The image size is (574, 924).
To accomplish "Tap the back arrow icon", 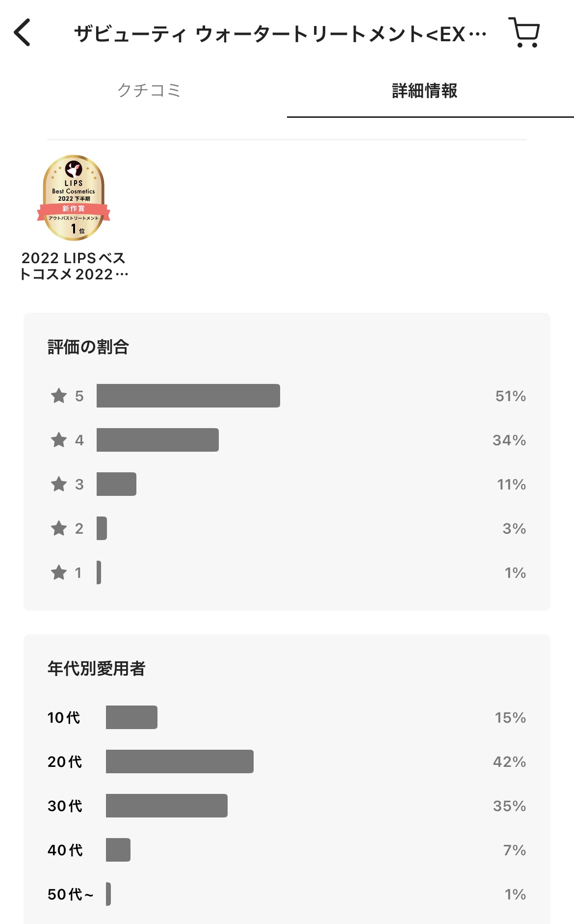I will 23,33.
